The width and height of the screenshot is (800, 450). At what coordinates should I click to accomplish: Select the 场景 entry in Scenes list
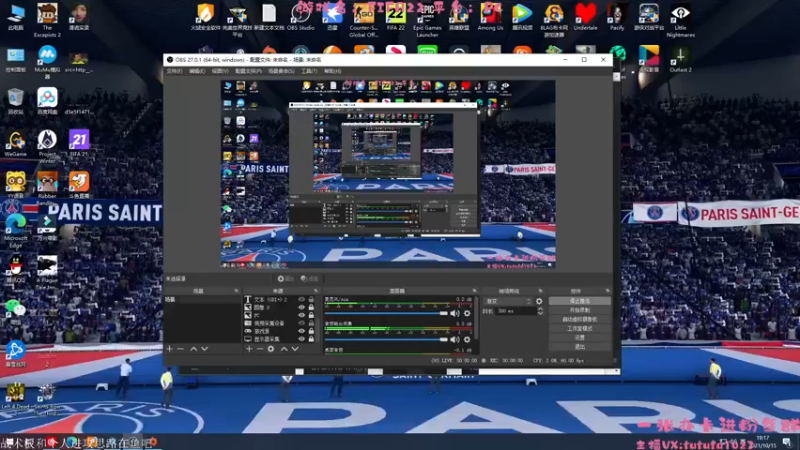click(202, 299)
